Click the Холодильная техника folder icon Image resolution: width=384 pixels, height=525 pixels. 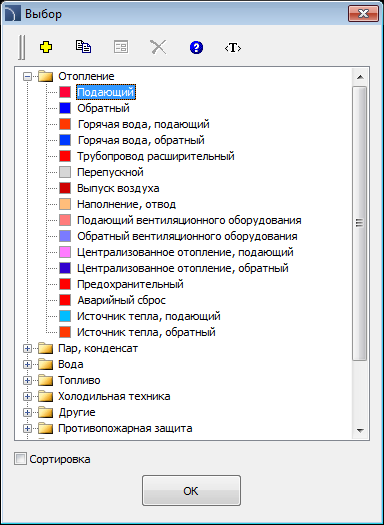coord(46,396)
